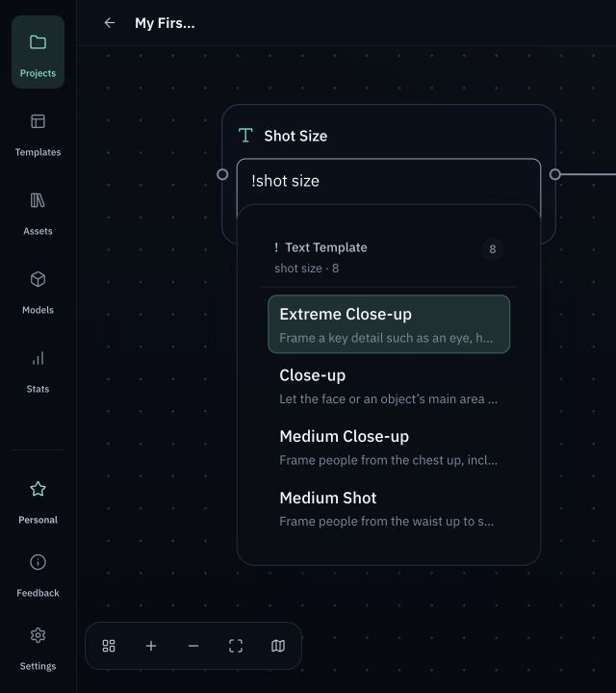
Task: Open the Templates sidebar item
Action: (38, 136)
